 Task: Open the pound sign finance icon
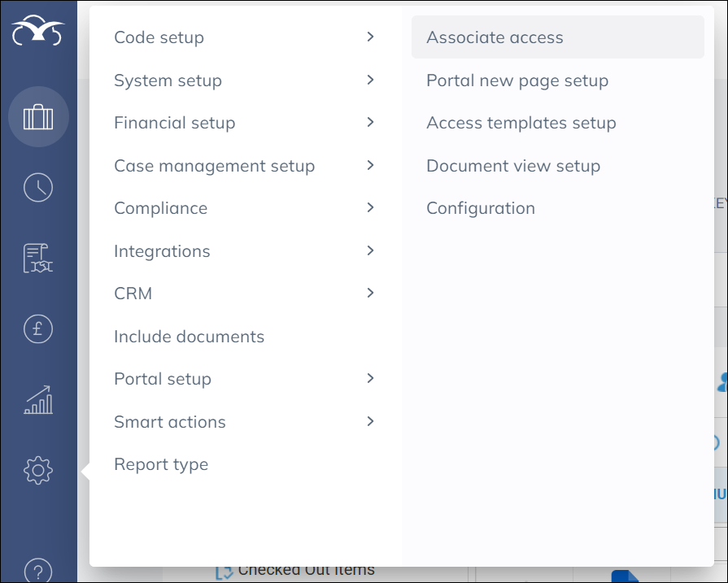(x=38, y=328)
